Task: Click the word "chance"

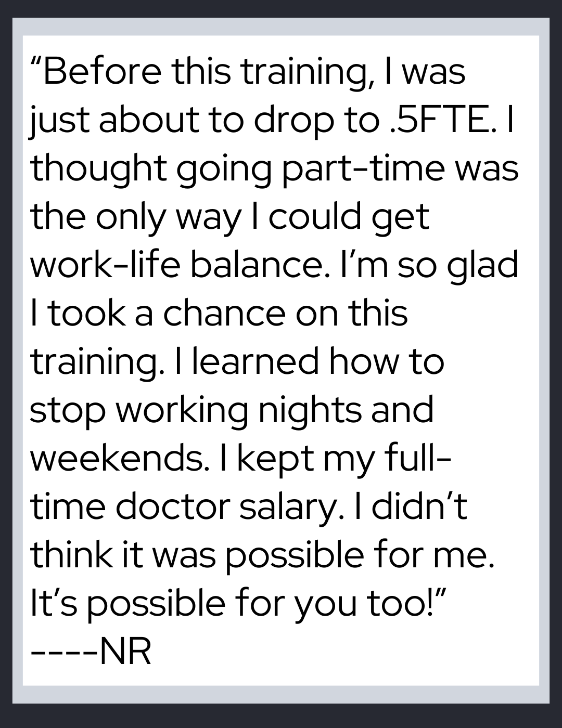Action: [x=224, y=314]
